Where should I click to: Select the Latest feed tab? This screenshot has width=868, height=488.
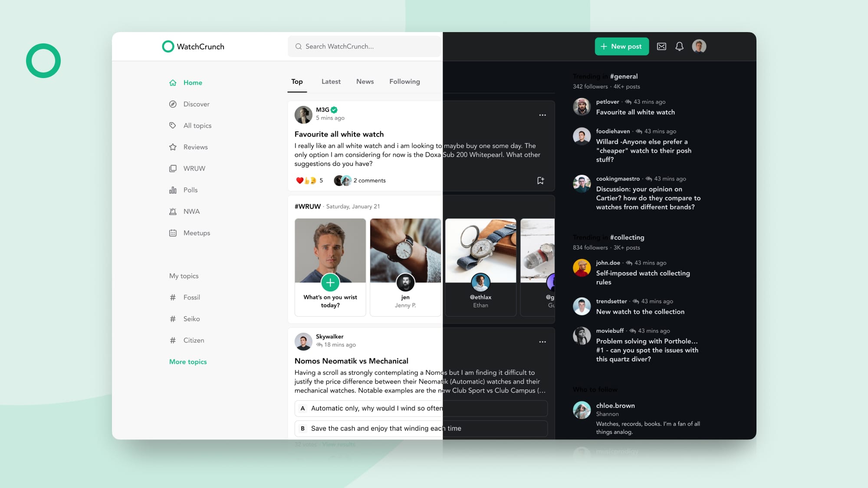point(331,81)
